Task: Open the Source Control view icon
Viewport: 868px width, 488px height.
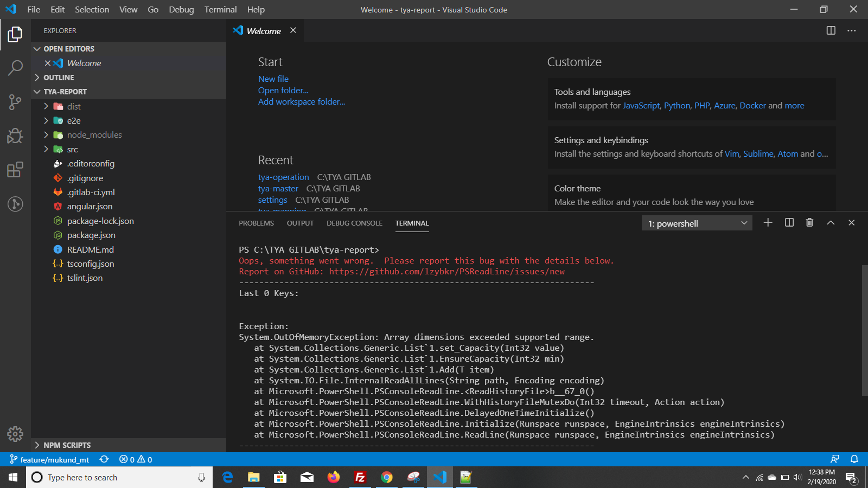Action: click(15, 102)
